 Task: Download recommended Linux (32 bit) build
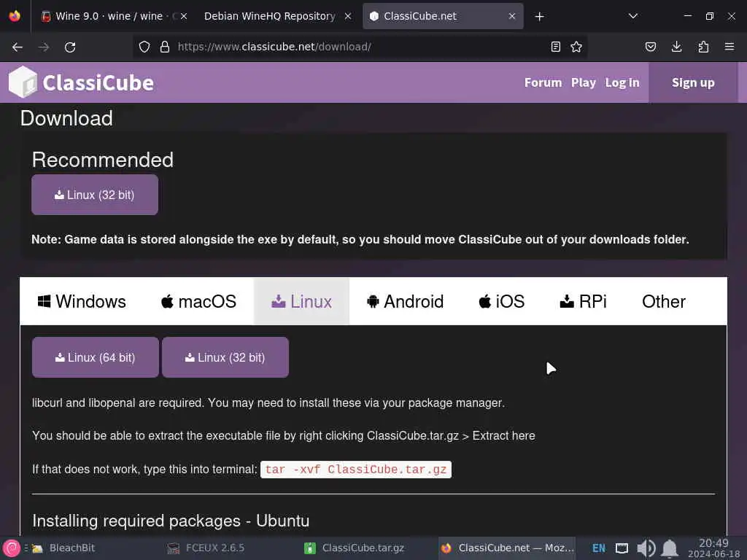(x=95, y=195)
